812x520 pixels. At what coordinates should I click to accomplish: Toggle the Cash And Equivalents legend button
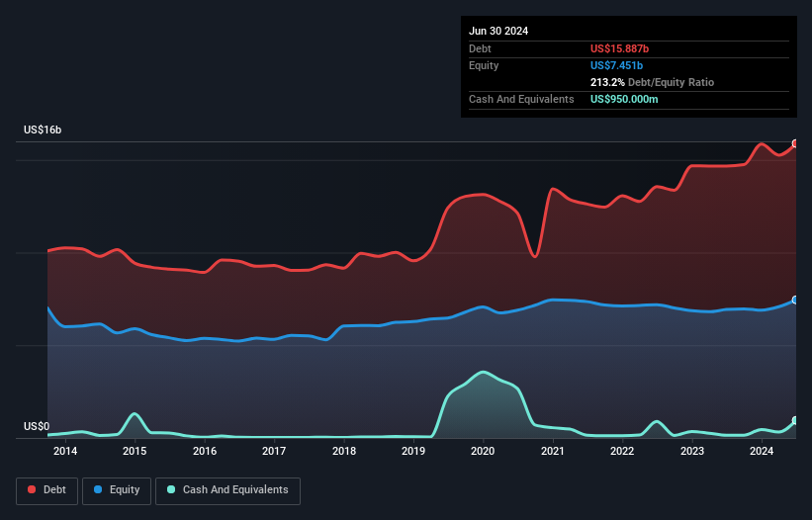point(227,490)
